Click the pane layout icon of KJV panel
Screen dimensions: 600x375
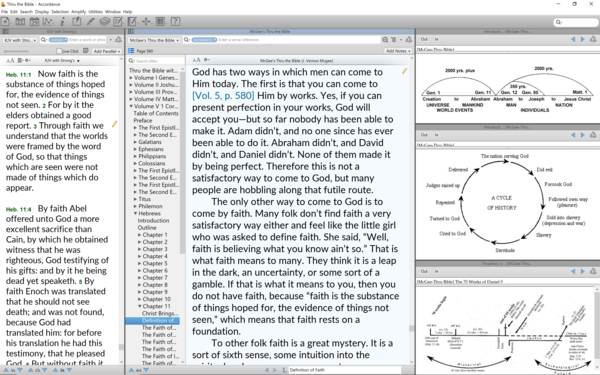click(5, 31)
